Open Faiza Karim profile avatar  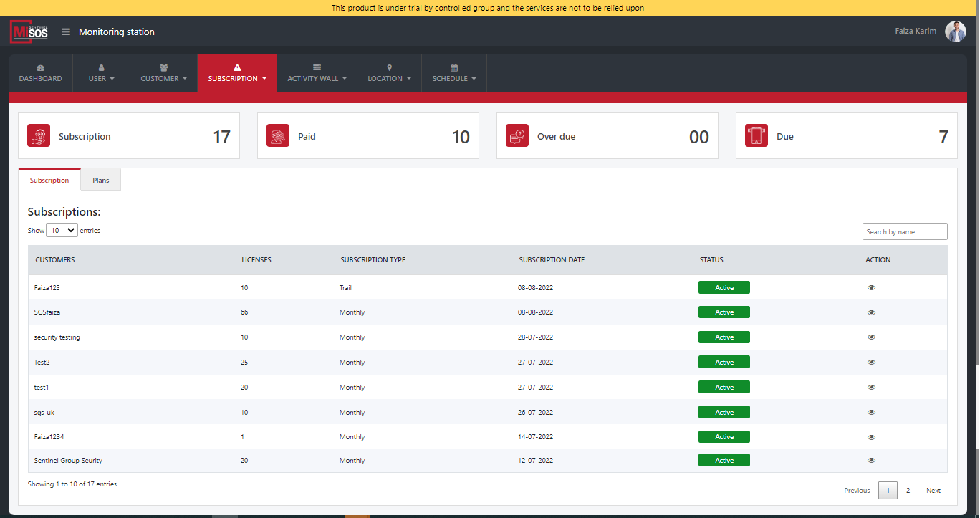[955, 32]
